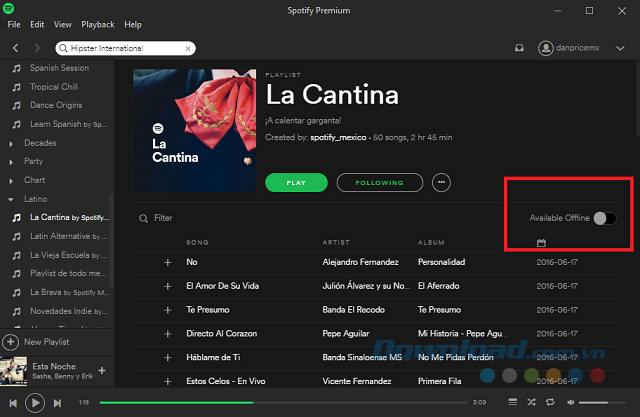The height and width of the screenshot is (417, 640).
Task: Skip to the previous track
Action: (x=13, y=403)
